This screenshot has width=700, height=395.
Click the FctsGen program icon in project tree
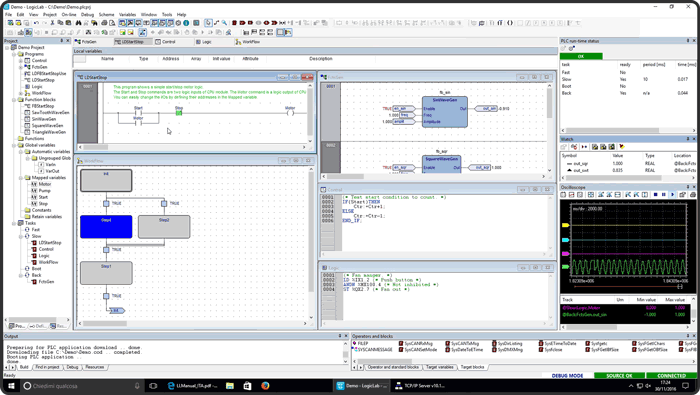point(27,67)
